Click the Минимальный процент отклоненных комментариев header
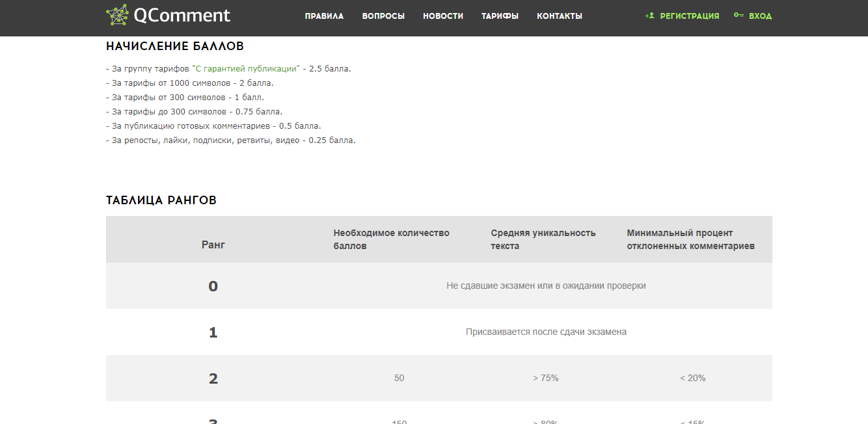 691,239
